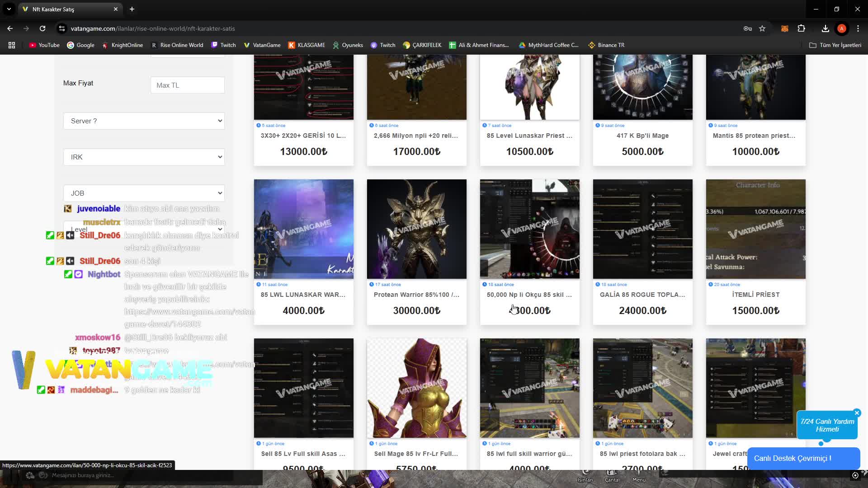
Task: Open the Oyuneks bookmark
Action: point(348,45)
